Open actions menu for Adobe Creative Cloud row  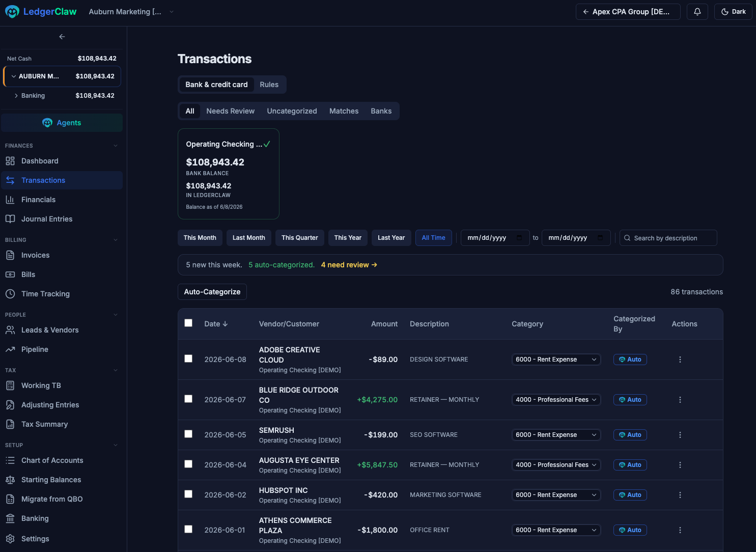pos(680,360)
